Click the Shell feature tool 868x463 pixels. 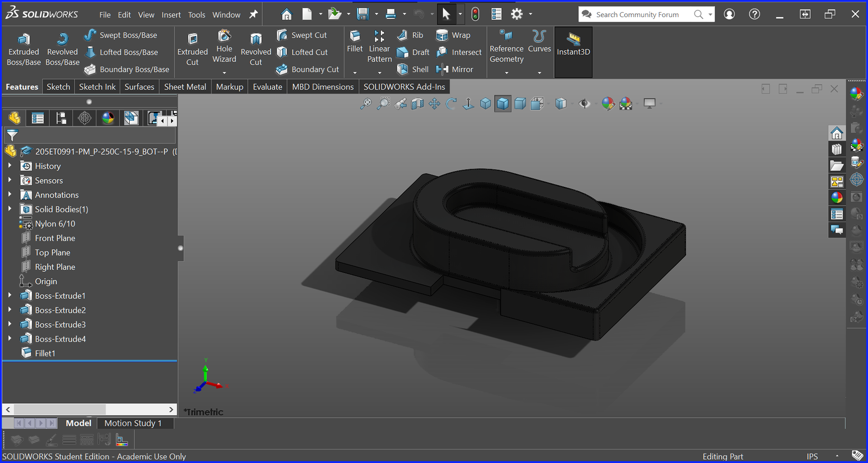(x=413, y=69)
